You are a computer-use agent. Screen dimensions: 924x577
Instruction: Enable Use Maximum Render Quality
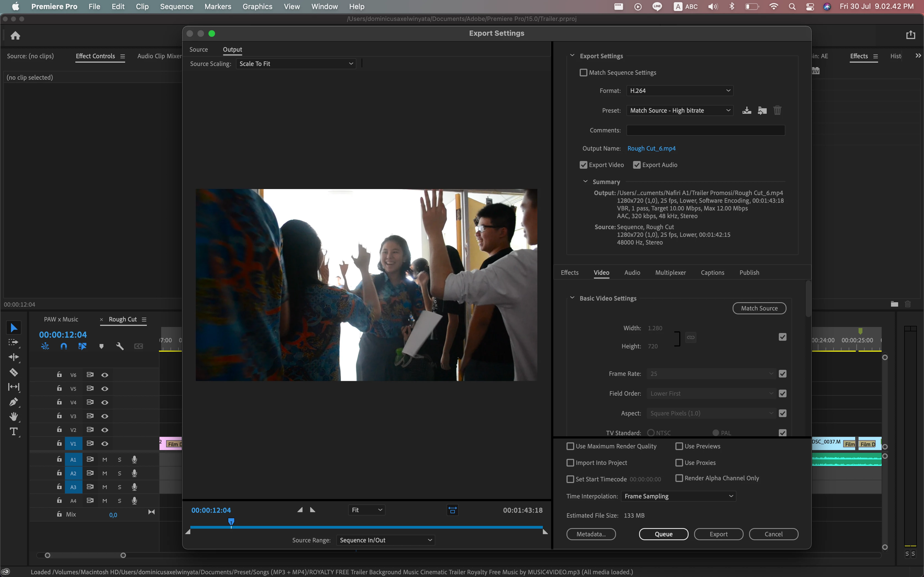570,446
